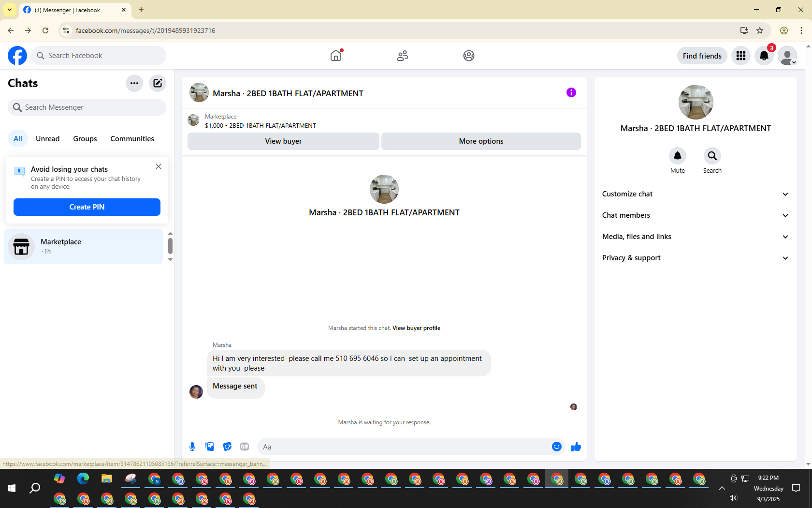Open the View buyer profile link

click(x=416, y=328)
